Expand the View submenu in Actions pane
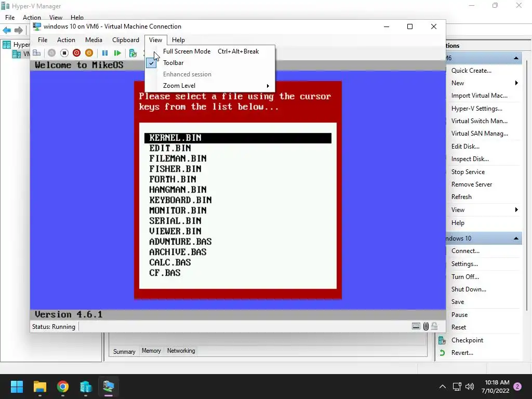 click(x=516, y=210)
